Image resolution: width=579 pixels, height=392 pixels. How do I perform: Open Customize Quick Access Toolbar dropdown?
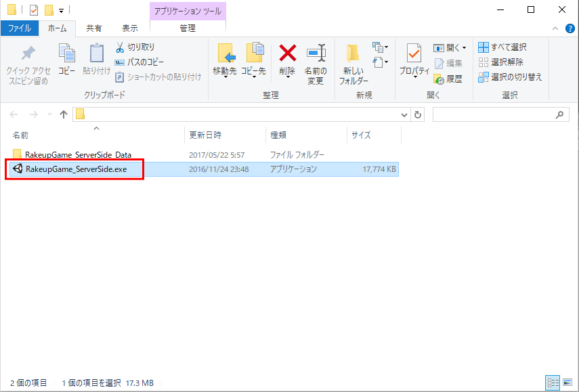click(x=61, y=11)
